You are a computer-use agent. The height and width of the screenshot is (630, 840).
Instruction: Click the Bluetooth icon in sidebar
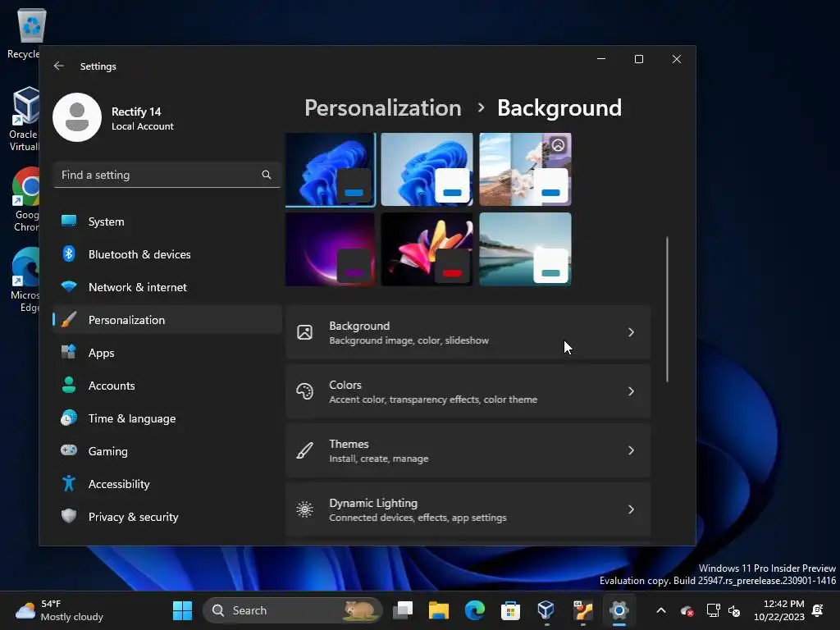pos(69,253)
